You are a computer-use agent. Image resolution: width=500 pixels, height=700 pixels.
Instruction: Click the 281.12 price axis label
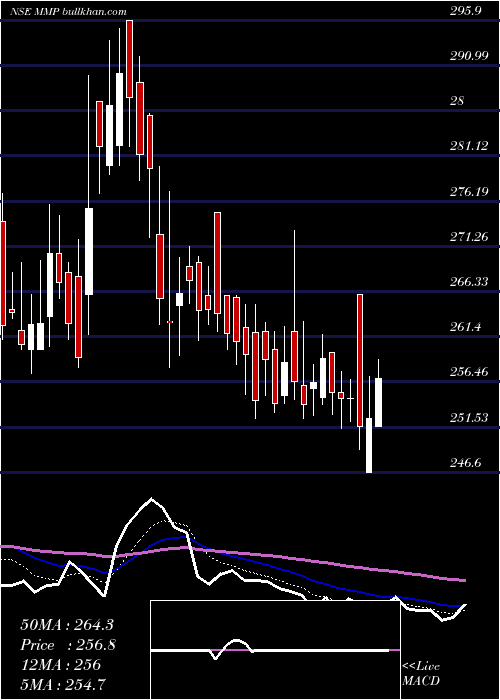pos(468,146)
